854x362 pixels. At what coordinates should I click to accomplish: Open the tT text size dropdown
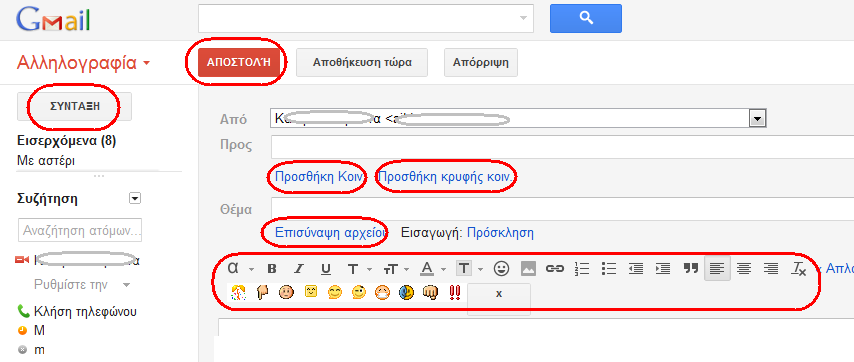(x=396, y=268)
